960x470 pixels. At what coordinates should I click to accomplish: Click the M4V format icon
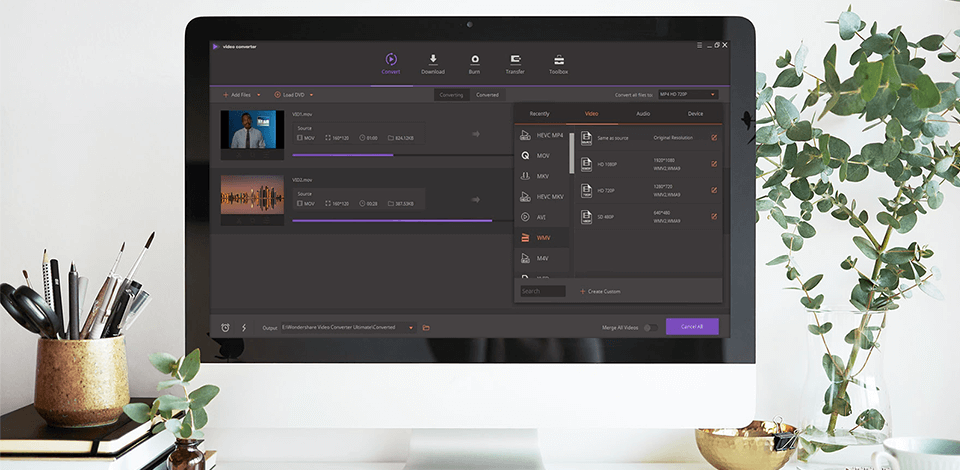525,258
